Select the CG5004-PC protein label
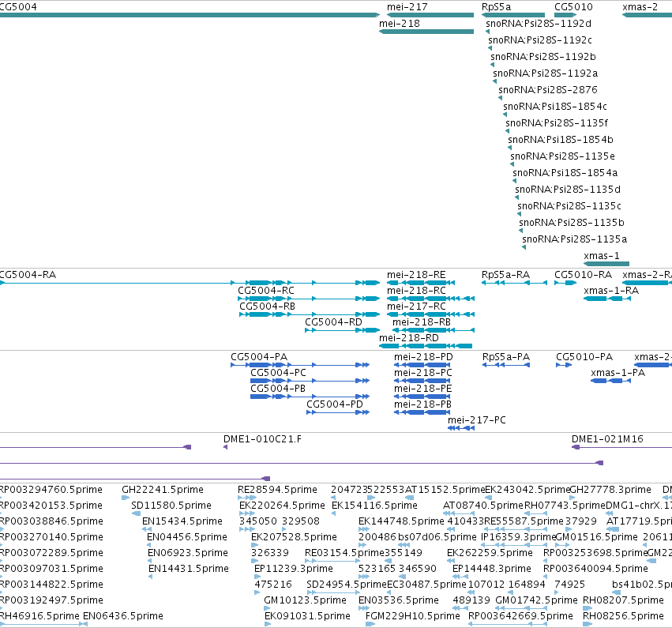Screen dimensions: 672x628 point(278,373)
